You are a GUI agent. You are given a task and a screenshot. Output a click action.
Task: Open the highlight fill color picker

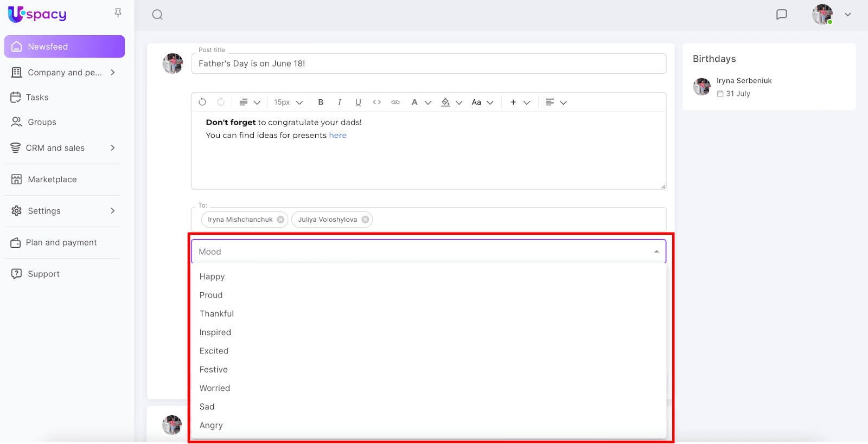446,102
